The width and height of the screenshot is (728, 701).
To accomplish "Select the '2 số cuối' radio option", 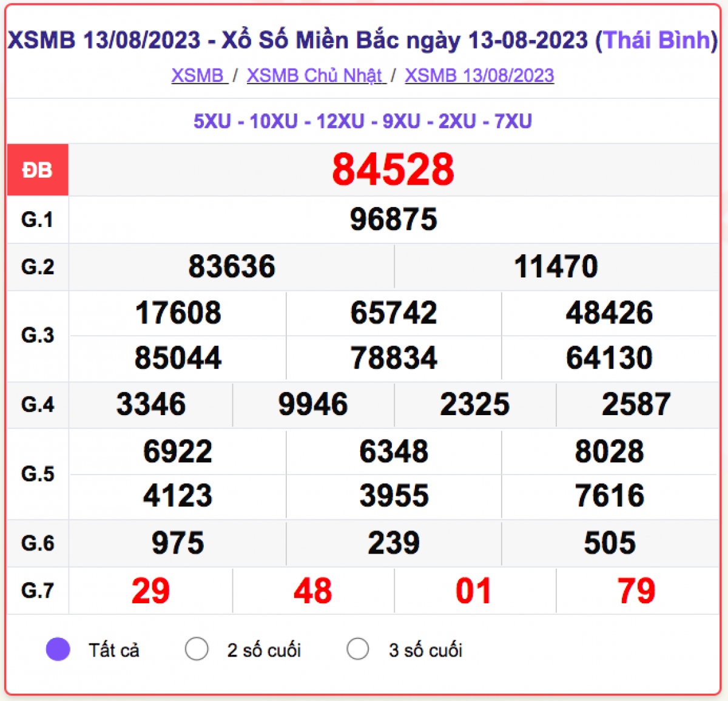I will point(197,649).
